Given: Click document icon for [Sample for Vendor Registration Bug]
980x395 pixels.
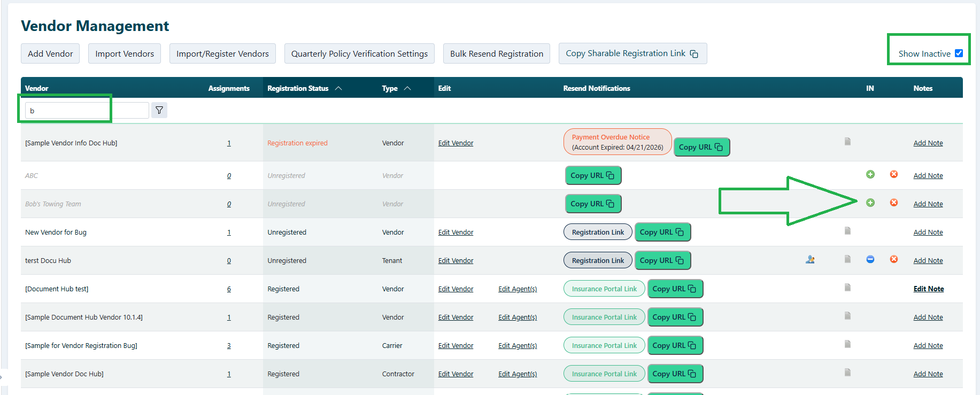Looking at the screenshot, I should pyautogui.click(x=847, y=344).
